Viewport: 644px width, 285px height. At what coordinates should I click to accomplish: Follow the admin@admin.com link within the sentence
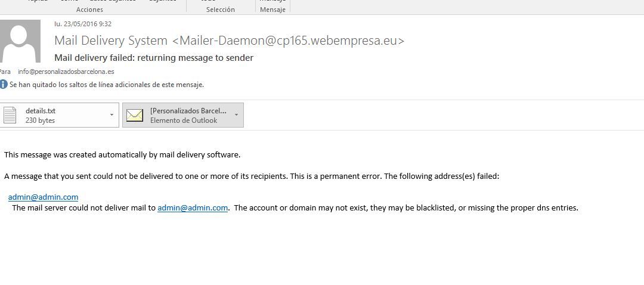coord(193,208)
